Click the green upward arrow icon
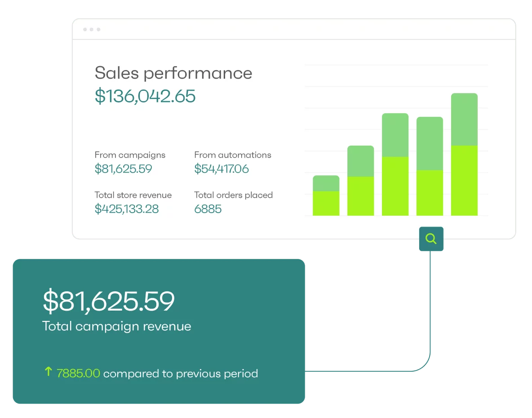The width and height of the screenshot is (532, 418). (x=49, y=372)
